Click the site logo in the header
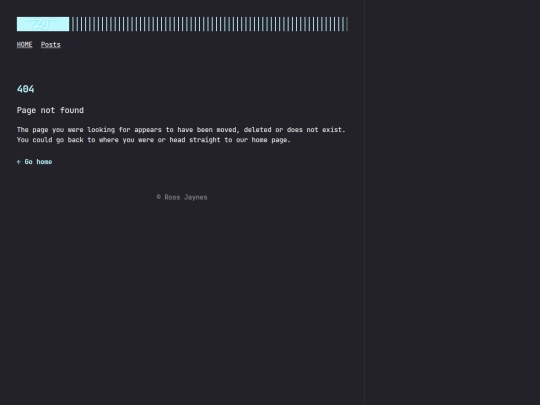 (43, 24)
